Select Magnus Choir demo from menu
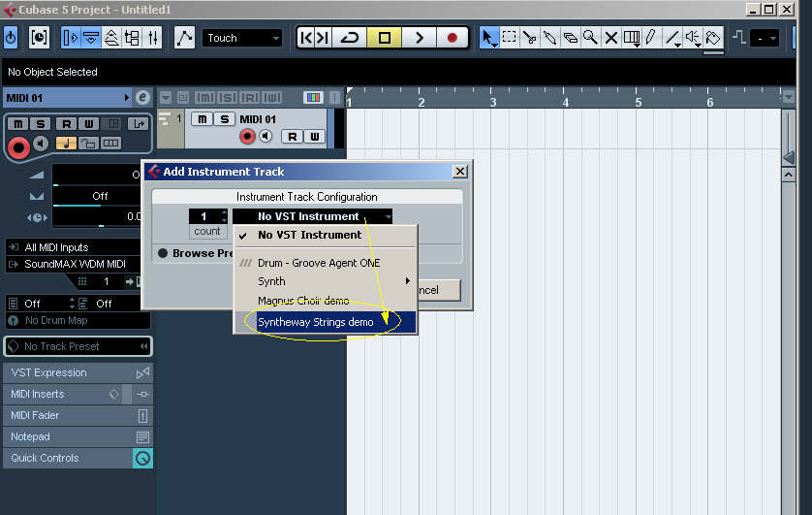 (326, 301)
